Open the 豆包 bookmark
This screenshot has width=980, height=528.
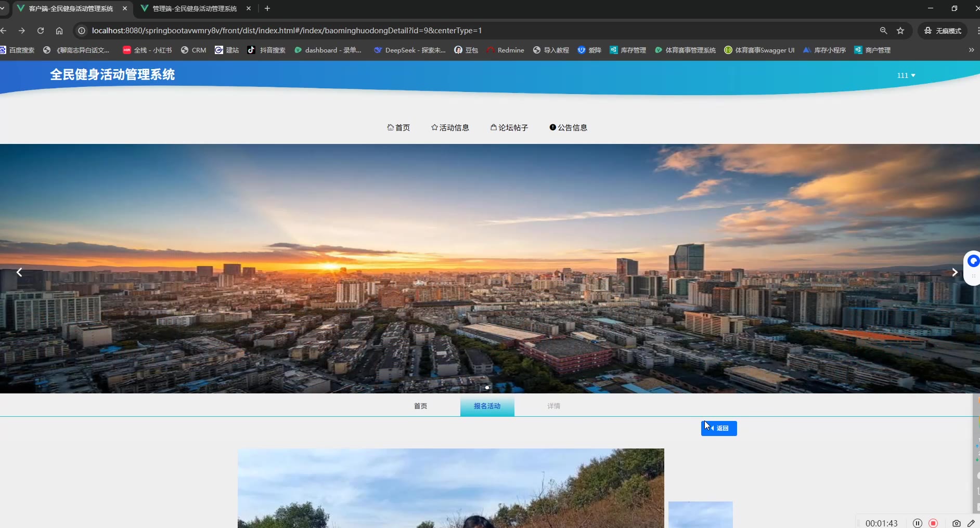[x=466, y=50]
